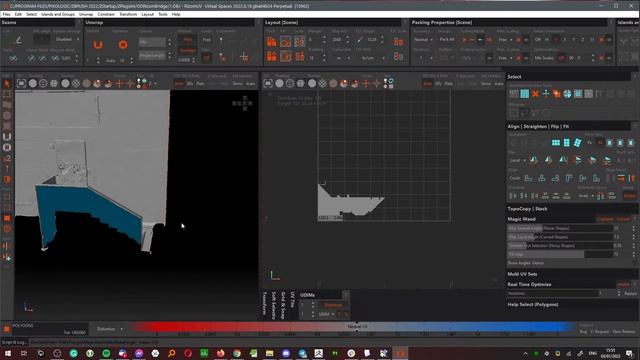
Task: Toggle Flats mode in 3D view header
Action: 200,84
